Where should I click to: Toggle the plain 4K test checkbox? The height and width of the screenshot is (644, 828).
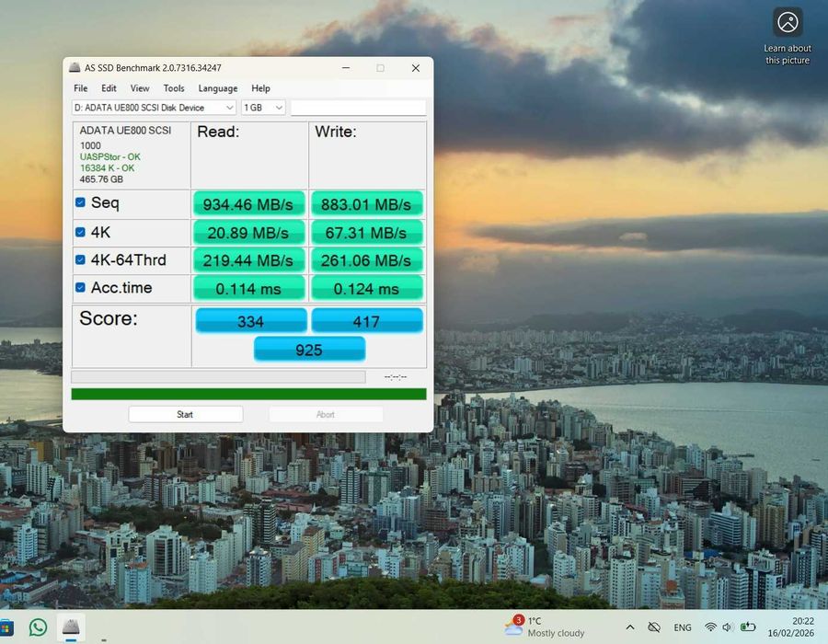pos(80,232)
